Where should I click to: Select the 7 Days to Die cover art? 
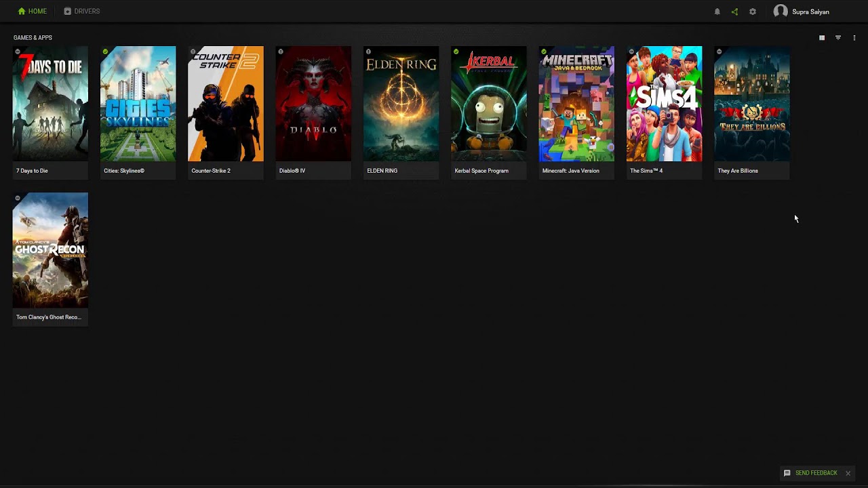50,104
